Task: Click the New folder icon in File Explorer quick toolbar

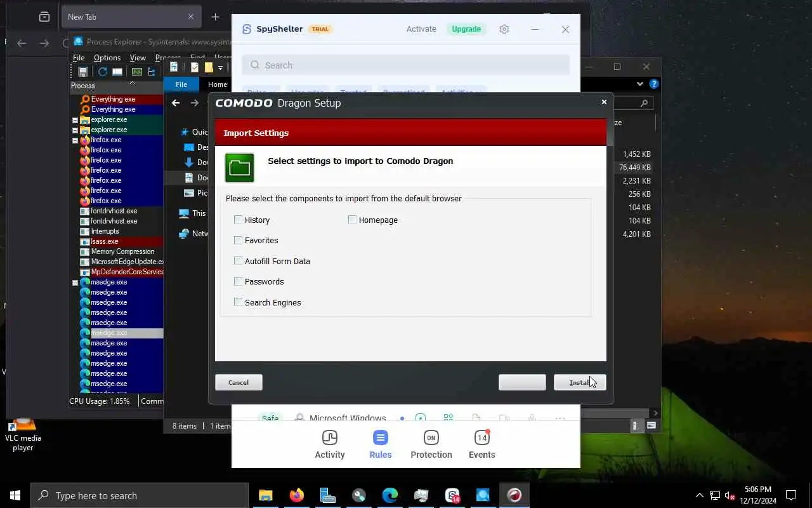Action: pos(209,67)
